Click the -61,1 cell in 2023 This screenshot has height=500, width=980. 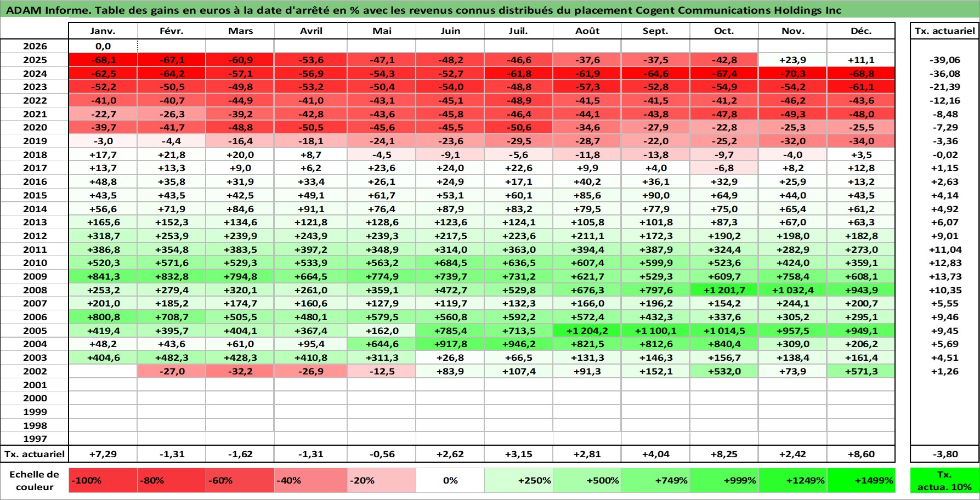(x=861, y=87)
